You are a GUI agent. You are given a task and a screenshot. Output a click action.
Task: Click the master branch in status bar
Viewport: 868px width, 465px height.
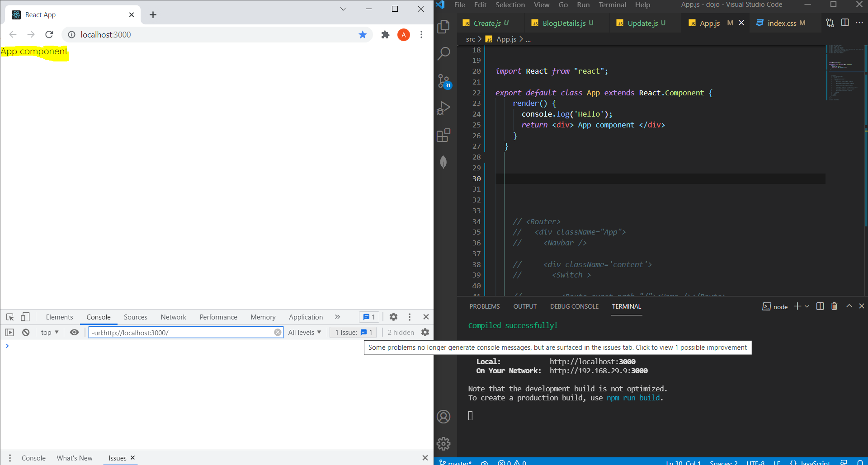(x=455, y=462)
